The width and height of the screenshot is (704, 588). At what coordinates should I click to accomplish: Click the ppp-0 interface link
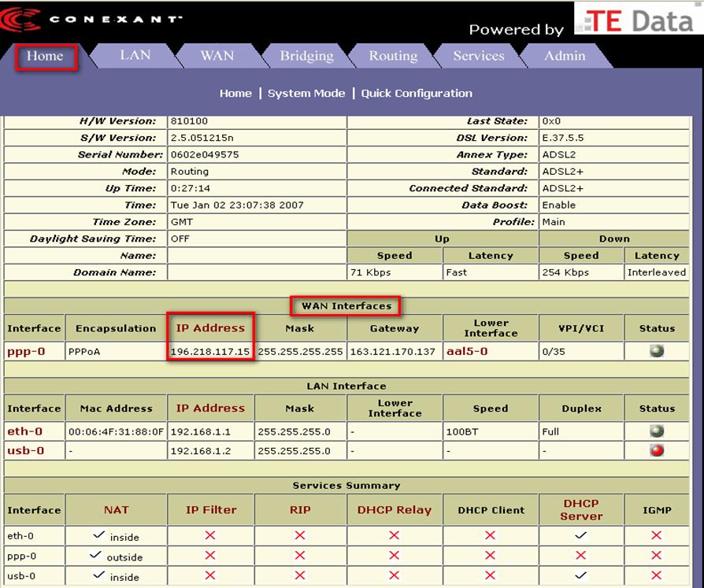(26, 351)
